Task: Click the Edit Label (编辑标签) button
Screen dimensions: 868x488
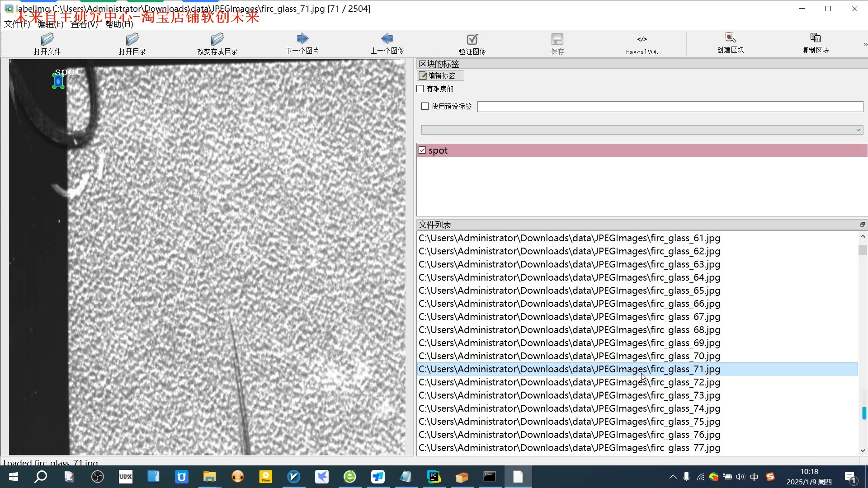Action: tap(440, 75)
